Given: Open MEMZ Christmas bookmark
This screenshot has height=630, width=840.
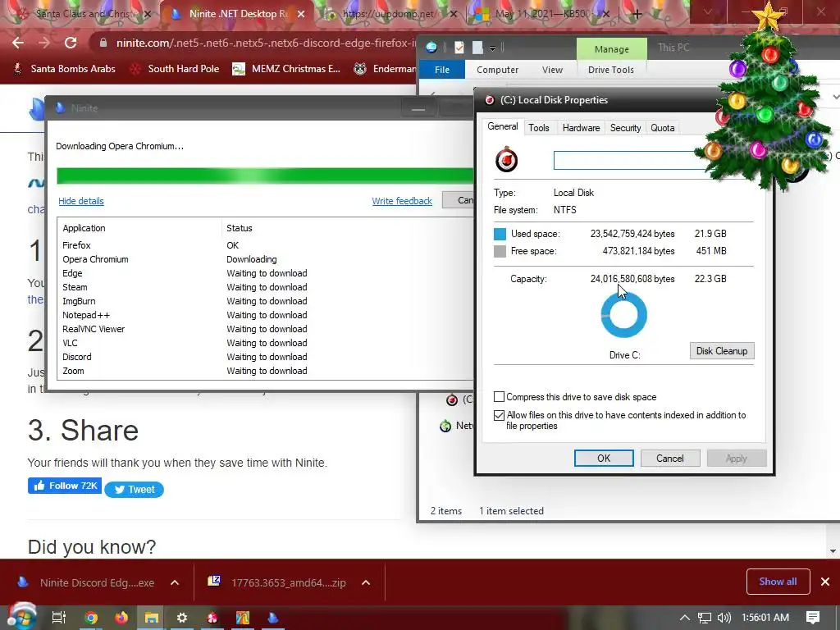Looking at the screenshot, I should [x=286, y=69].
